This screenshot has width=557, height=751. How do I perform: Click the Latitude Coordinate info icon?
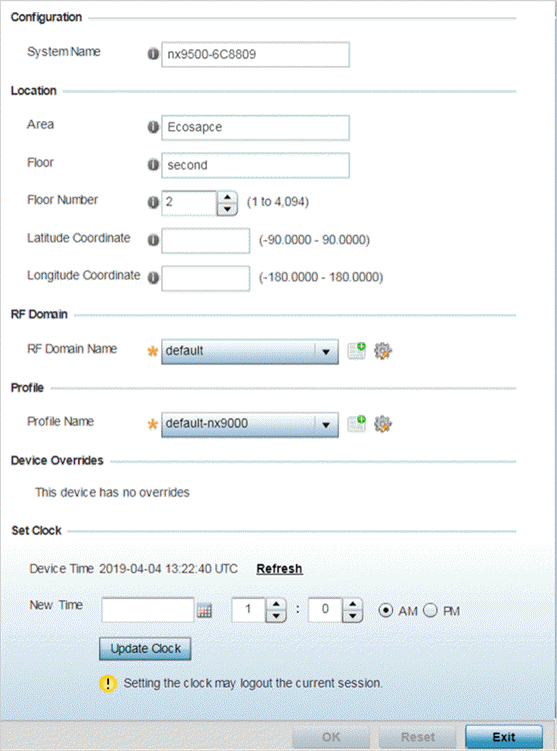tap(153, 240)
